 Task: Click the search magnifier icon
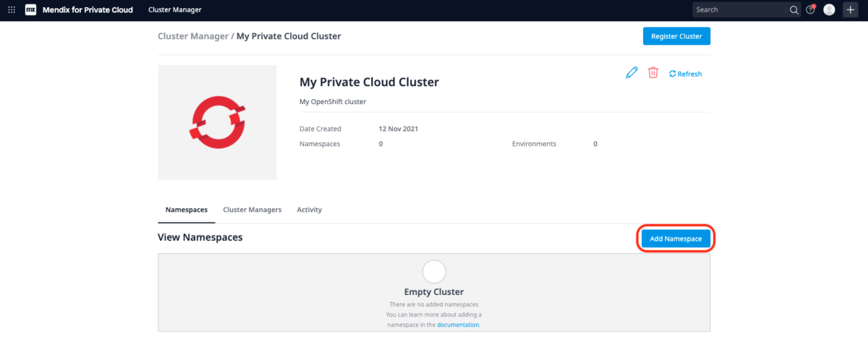[x=793, y=10]
